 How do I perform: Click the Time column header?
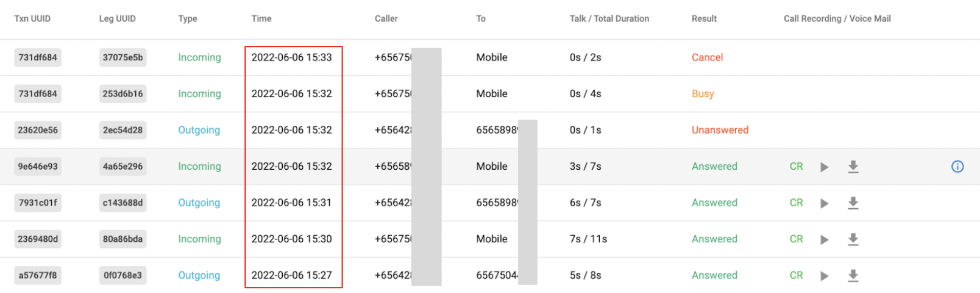click(261, 19)
